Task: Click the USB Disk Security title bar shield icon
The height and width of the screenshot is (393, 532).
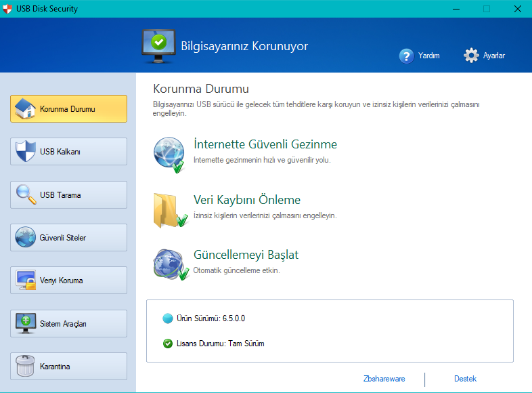Action: [9, 9]
